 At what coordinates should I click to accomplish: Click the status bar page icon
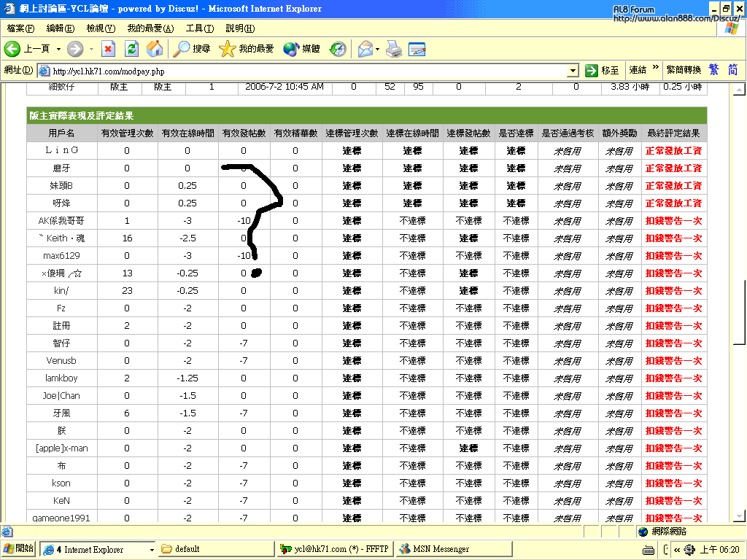click(x=7, y=532)
